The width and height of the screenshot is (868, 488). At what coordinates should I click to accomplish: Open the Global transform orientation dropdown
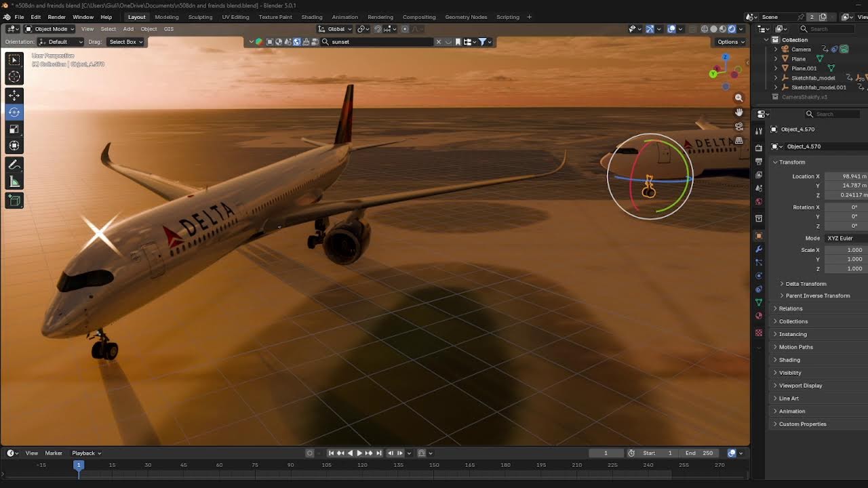pyautogui.click(x=336, y=29)
